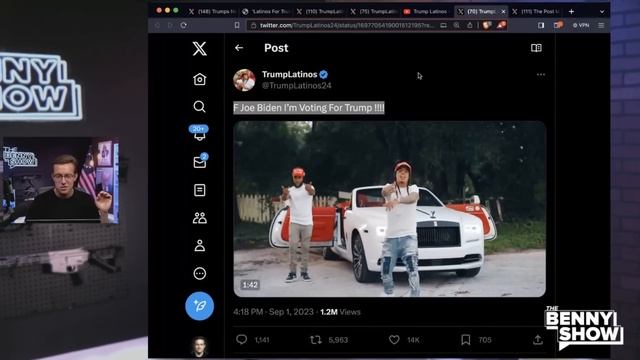Image resolution: width=640 pixels, height=360 pixels.
Task: Open the Brave Rewards triangle icon
Action: coord(501,25)
